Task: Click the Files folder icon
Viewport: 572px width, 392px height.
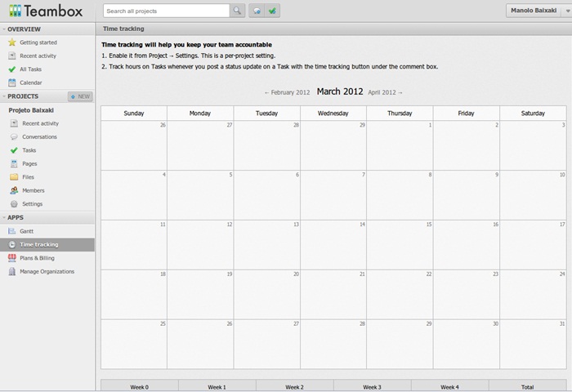Action: 14,177
